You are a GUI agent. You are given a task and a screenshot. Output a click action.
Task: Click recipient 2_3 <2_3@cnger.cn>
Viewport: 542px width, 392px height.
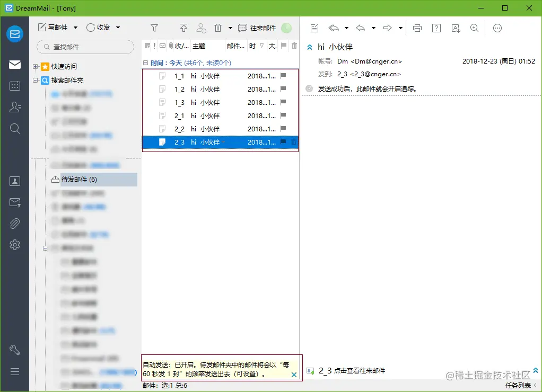tap(369, 74)
